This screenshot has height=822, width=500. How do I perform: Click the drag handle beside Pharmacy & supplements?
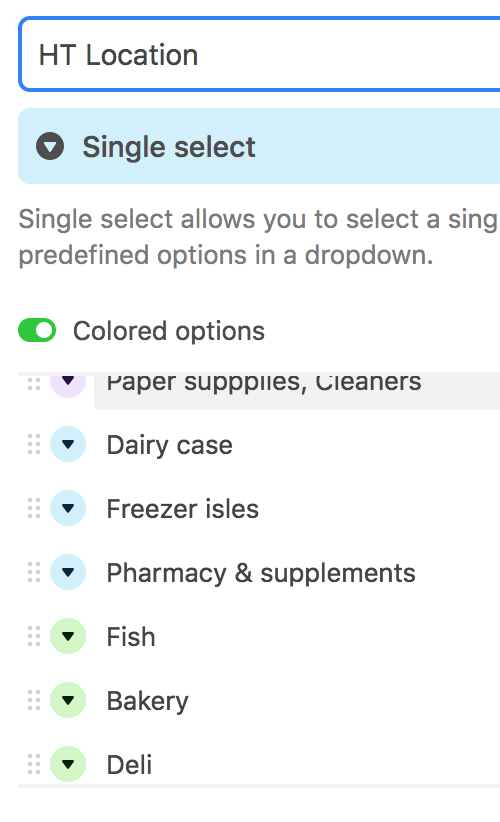tap(34, 572)
